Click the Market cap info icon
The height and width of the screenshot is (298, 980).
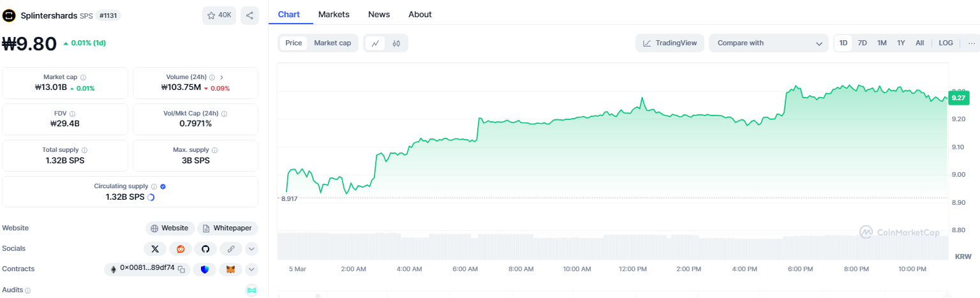(x=84, y=77)
